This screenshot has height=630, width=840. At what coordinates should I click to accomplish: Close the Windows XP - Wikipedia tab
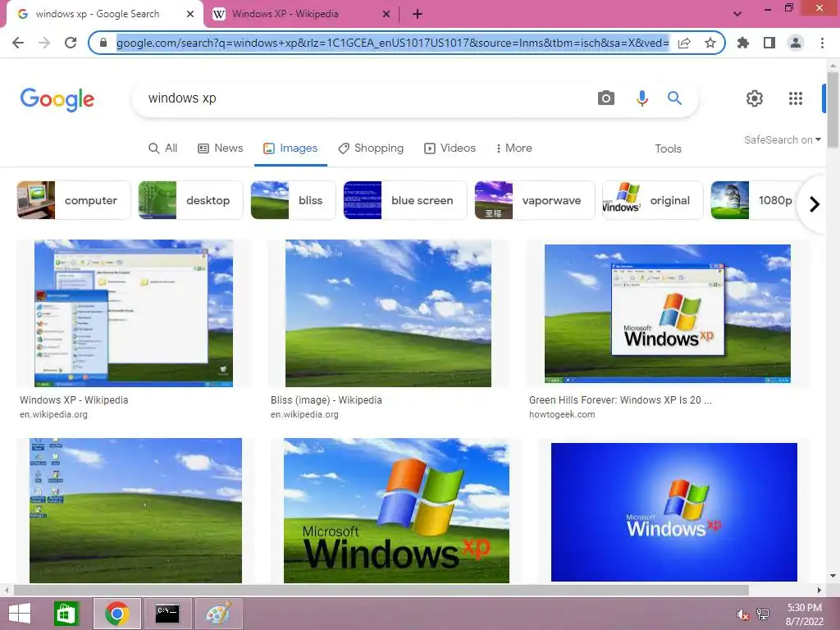click(386, 14)
